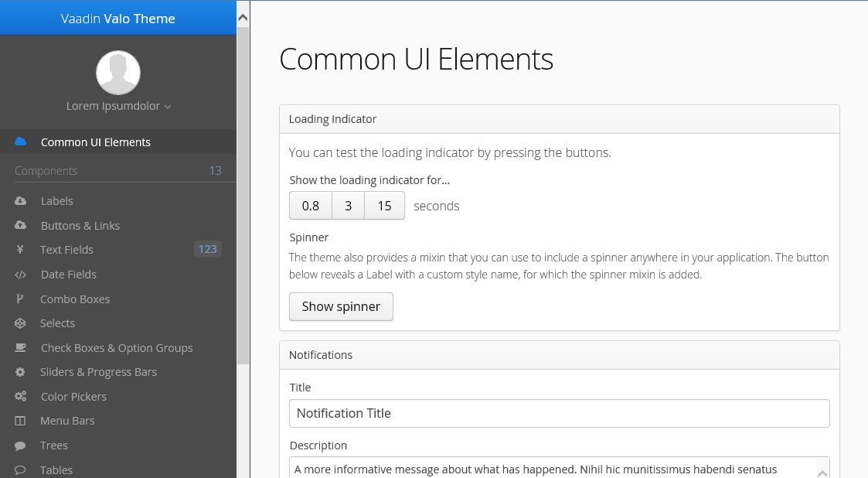Click the branch icon beside Combo Boxes
The image size is (868, 478).
coord(21,299)
